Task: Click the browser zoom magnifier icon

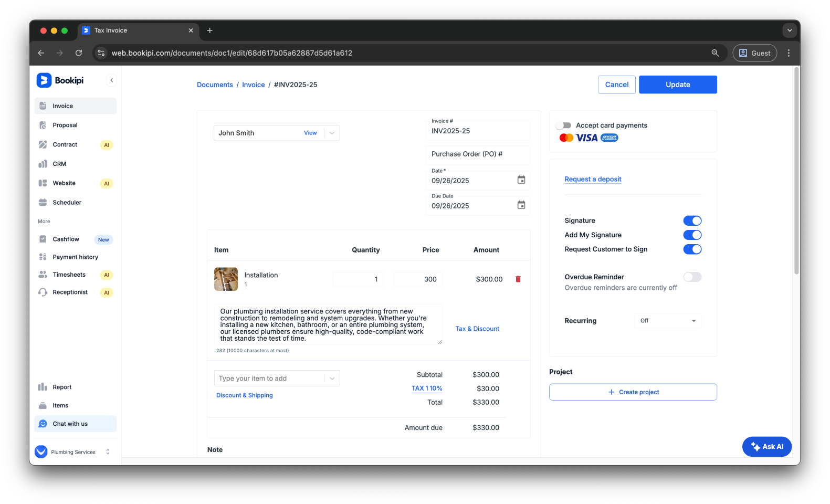Action: 715,53
